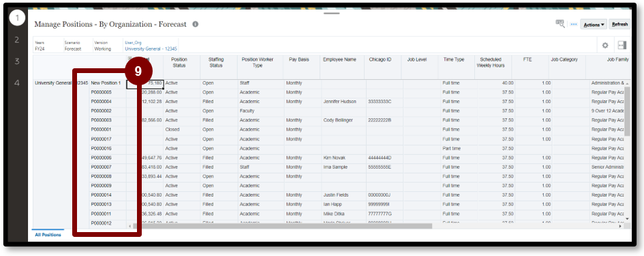This screenshot has height=256, width=644.
Task: Click the horizontal scrollbar of the grid
Action: pyautogui.click(x=282, y=227)
